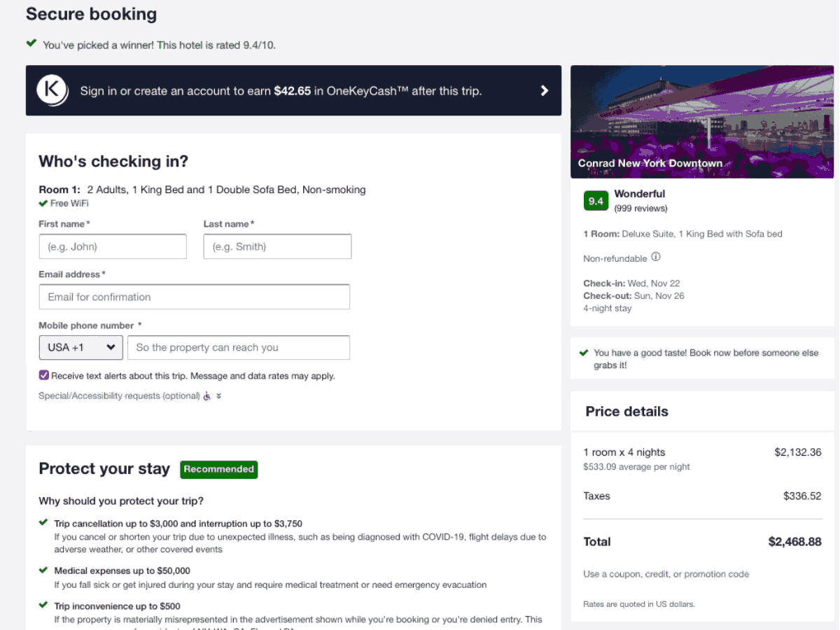Open the USA +1 country code dropdown

pos(80,347)
